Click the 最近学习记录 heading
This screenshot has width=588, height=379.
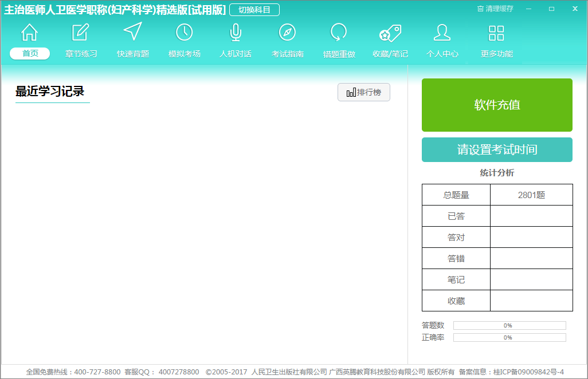pyautogui.click(x=50, y=92)
